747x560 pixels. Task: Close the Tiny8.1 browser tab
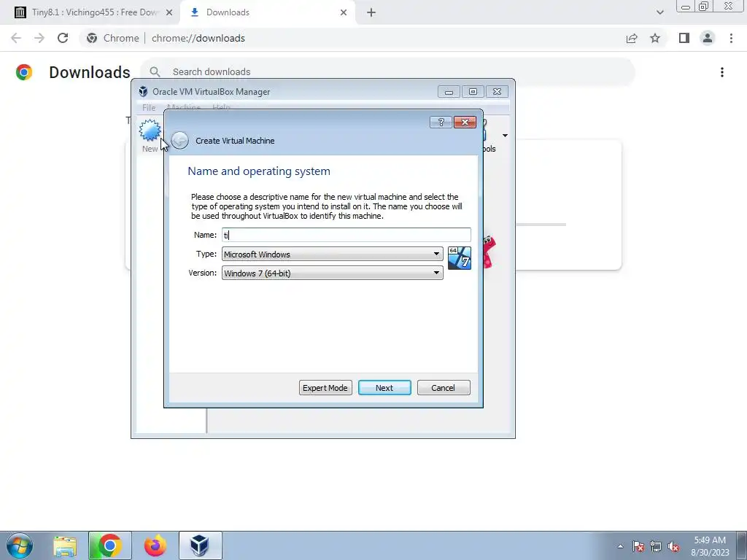point(169,12)
